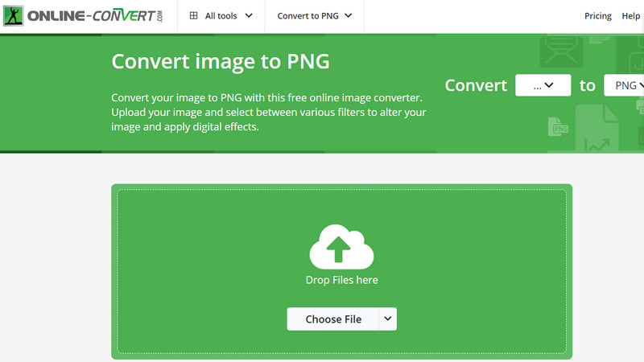
Task: Click the All tools grid icon
Action: 194,15
